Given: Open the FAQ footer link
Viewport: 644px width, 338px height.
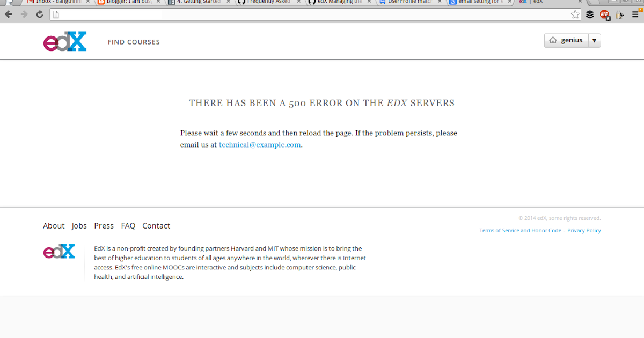Looking at the screenshot, I should [128, 226].
